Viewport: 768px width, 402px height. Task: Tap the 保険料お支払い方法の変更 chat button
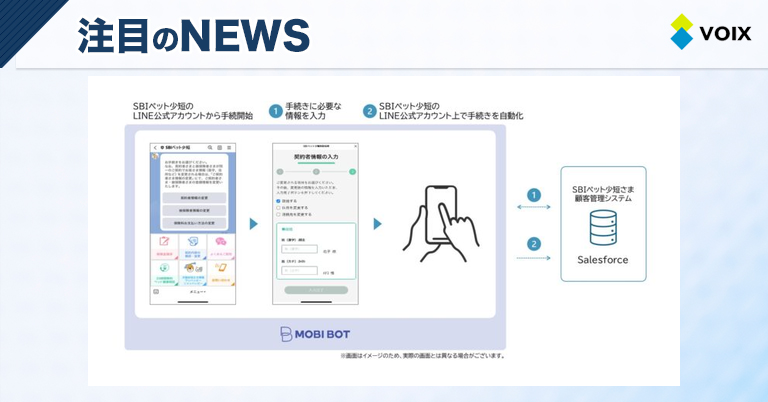[194, 223]
